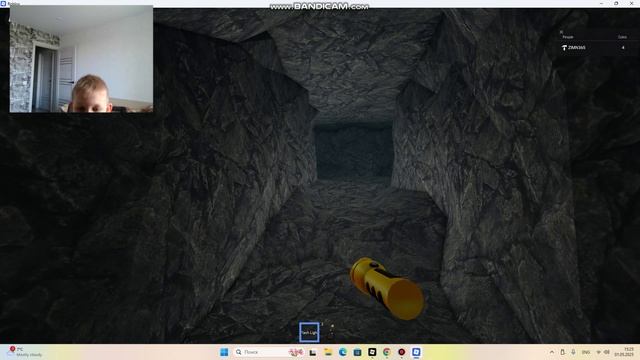This screenshot has width=640, height=360.
Task: Open File Explorer from the taskbar
Action: point(328,352)
